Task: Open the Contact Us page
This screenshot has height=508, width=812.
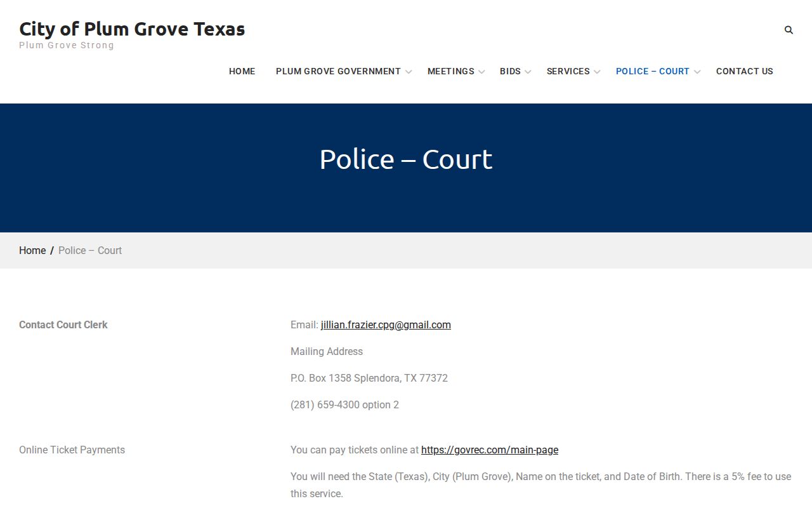Action: (745, 71)
